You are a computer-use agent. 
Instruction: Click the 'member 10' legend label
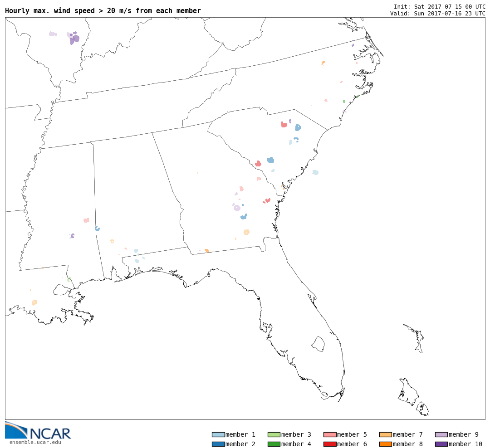pyautogui.click(x=465, y=444)
